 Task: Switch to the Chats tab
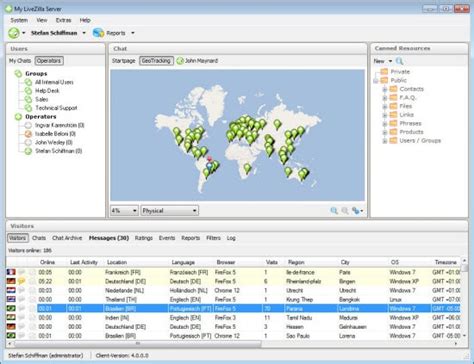tap(39, 238)
